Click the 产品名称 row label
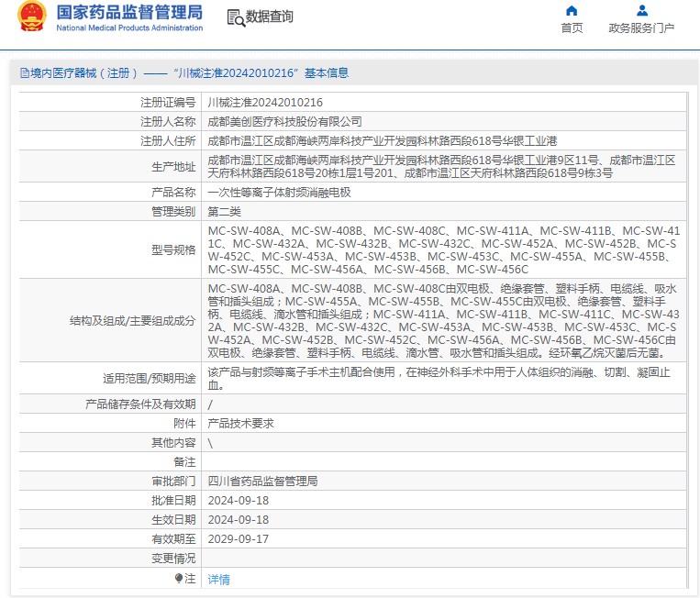Screen dimensions: 700x598 (x=173, y=193)
